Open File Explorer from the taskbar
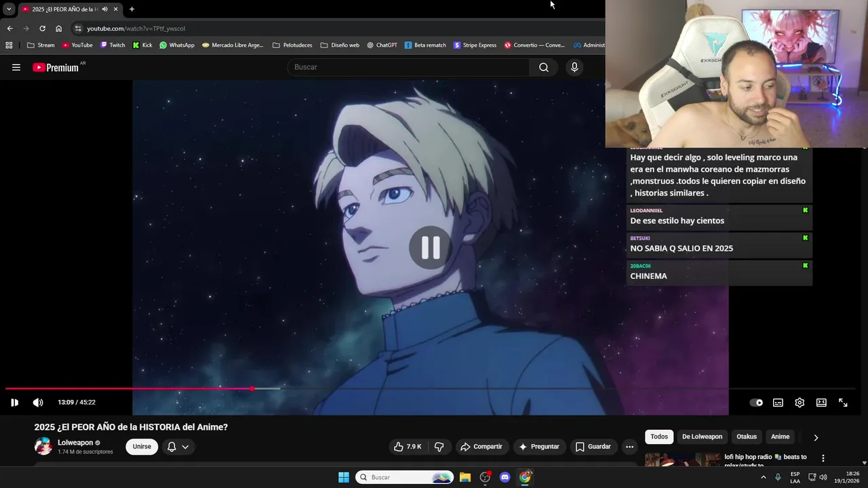This screenshot has width=868, height=488. (465, 477)
